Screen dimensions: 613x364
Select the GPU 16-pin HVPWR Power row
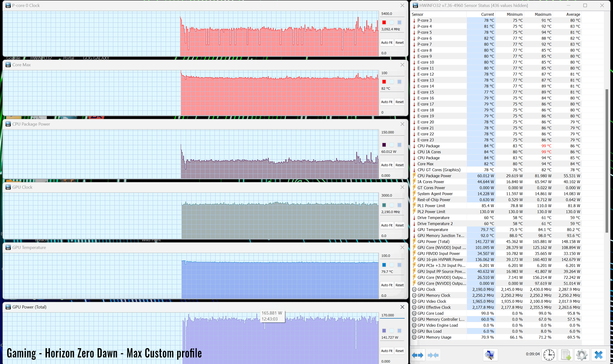pos(496,259)
